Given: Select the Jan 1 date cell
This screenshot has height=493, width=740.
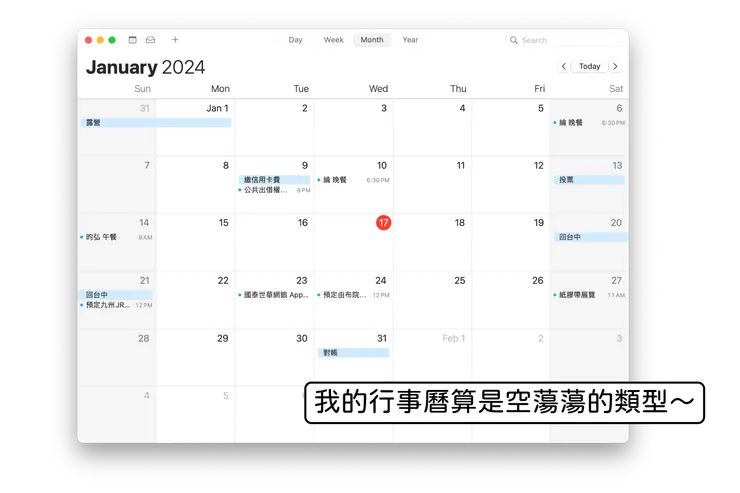Looking at the screenshot, I should pos(195,127).
